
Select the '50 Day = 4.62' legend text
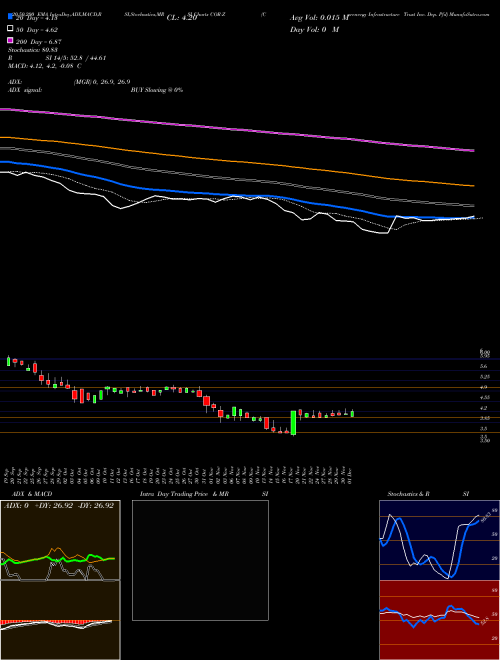(x=37, y=30)
